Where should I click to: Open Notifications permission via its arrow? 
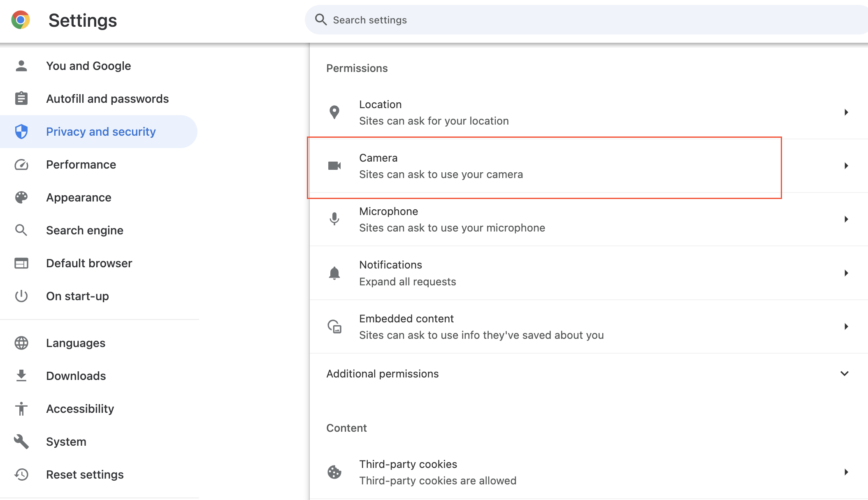point(846,273)
